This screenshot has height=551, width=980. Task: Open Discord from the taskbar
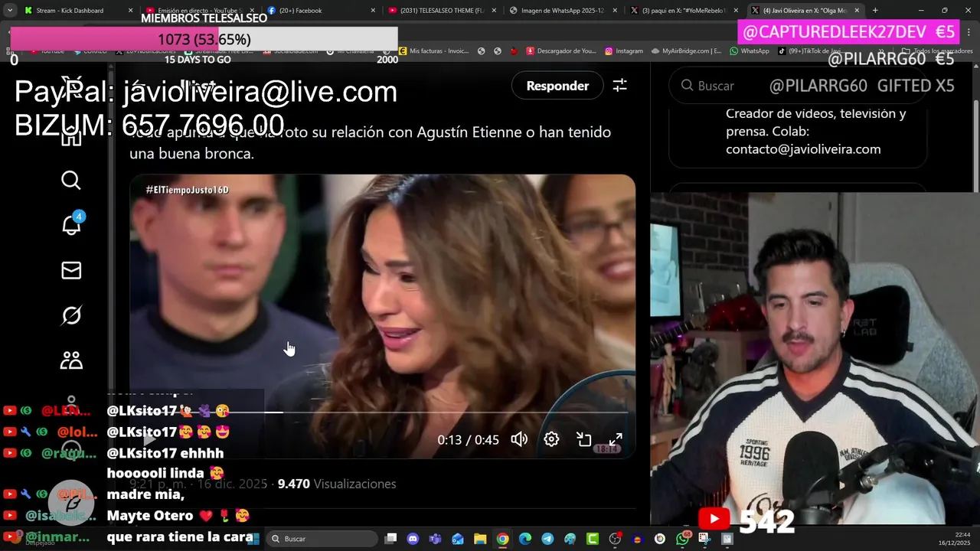(x=413, y=539)
